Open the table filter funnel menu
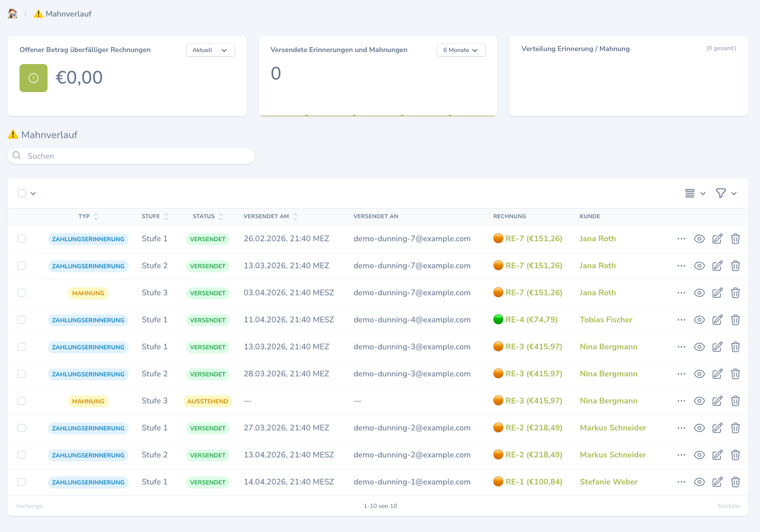Image resolution: width=760 pixels, height=532 pixels. coord(726,193)
